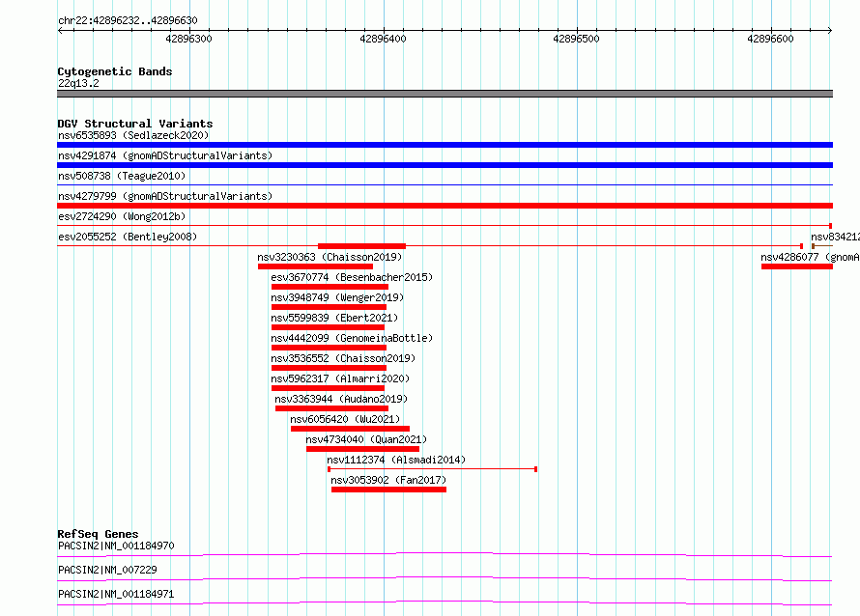Select nsv3536552 (Chaisson2019) label
Image resolution: width=860 pixels, height=616 pixels.
click(x=343, y=358)
